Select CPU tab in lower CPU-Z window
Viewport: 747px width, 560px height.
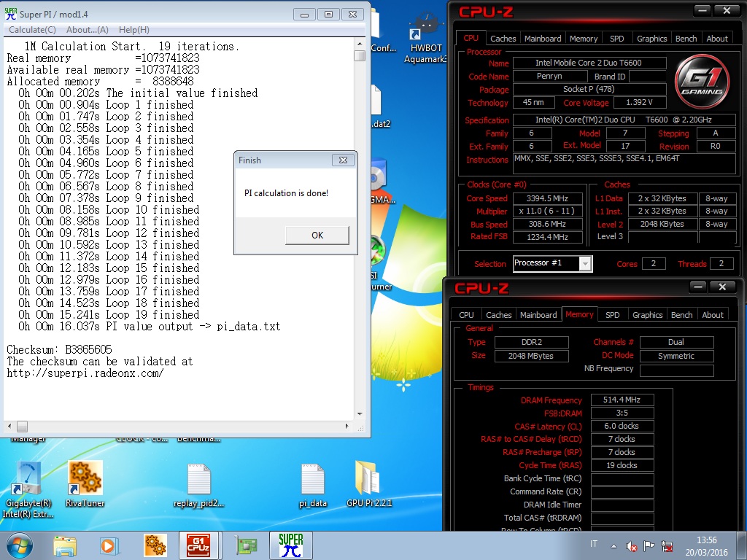pos(466,315)
